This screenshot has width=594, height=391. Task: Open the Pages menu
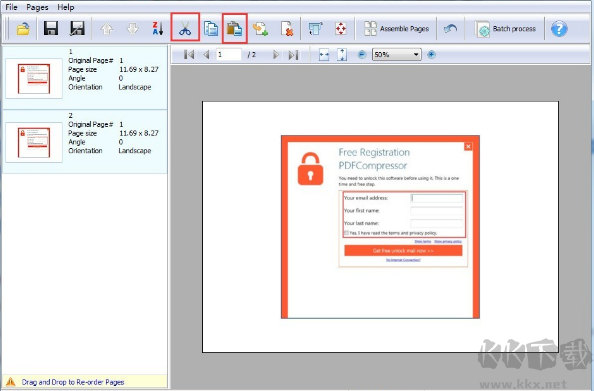point(37,7)
